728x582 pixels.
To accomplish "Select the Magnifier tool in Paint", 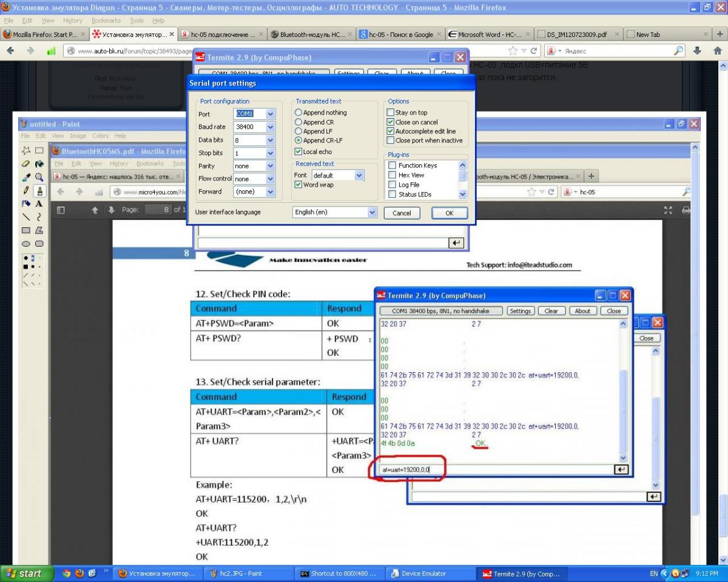I will point(39,177).
